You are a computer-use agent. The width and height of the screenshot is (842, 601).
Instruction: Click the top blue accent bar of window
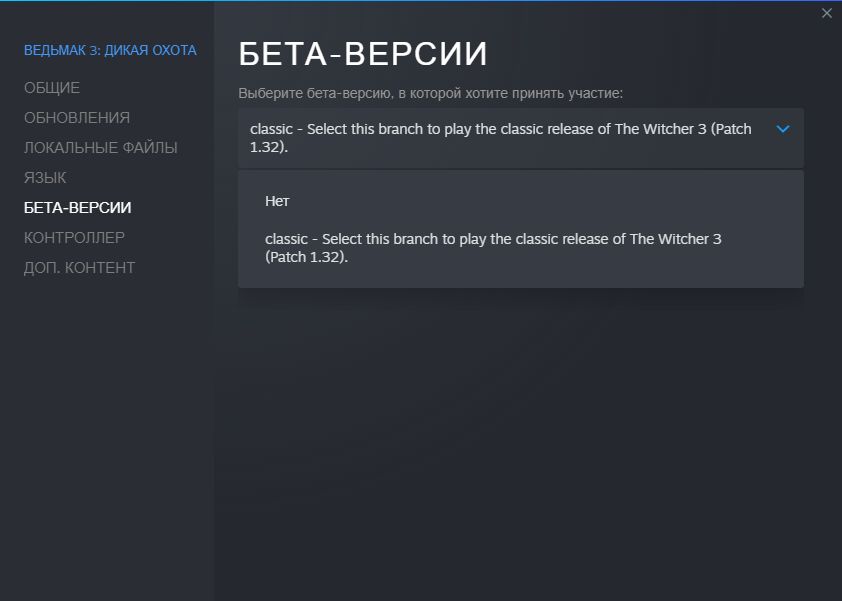pyautogui.click(x=420, y=1)
